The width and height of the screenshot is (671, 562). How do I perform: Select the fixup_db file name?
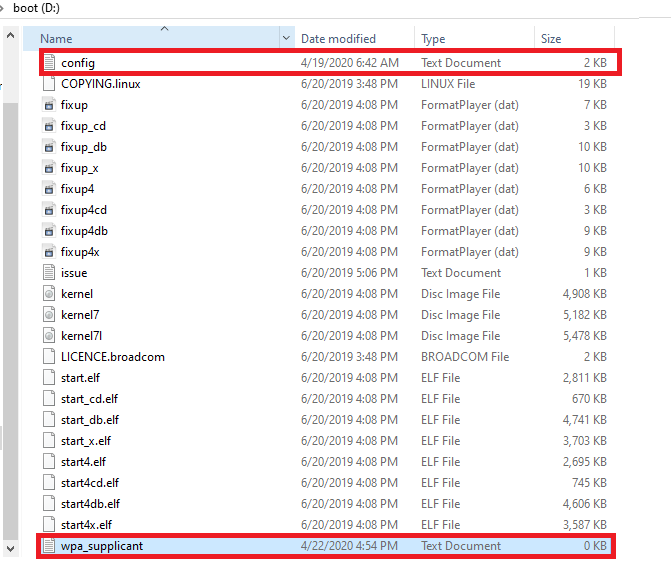click(83, 147)
